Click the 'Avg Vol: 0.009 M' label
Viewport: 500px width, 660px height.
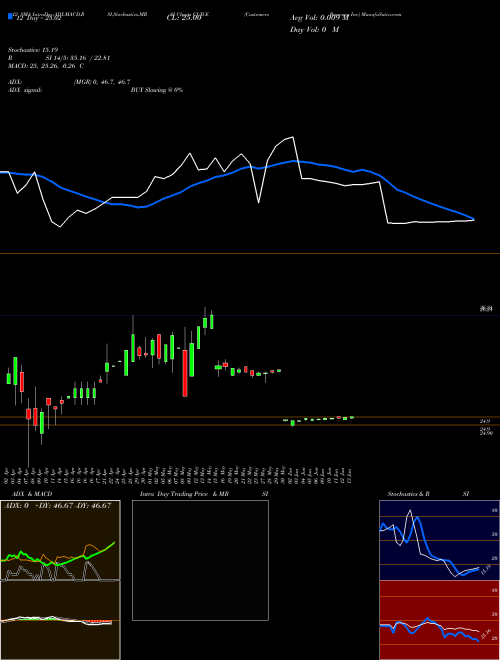(319, 18)
